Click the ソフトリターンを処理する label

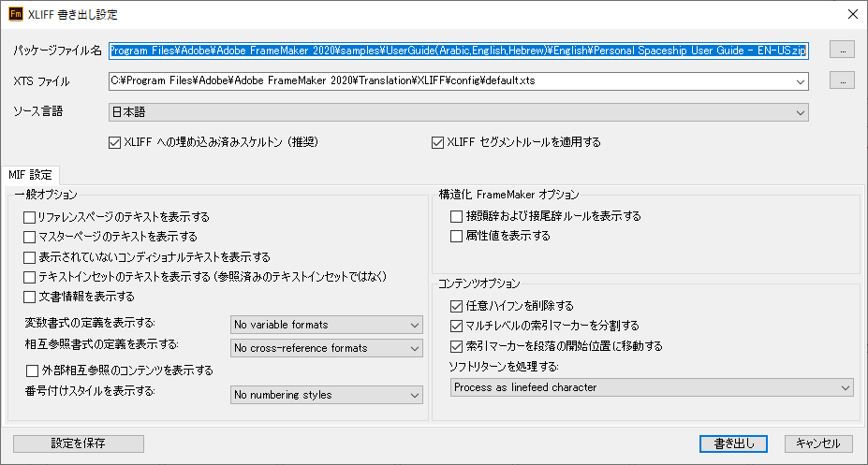point(503,367)
